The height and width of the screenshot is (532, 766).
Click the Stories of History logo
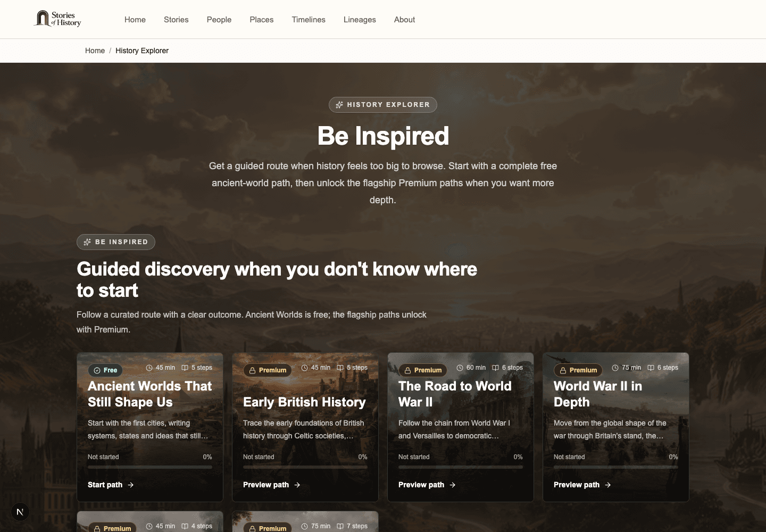(57, 19)
